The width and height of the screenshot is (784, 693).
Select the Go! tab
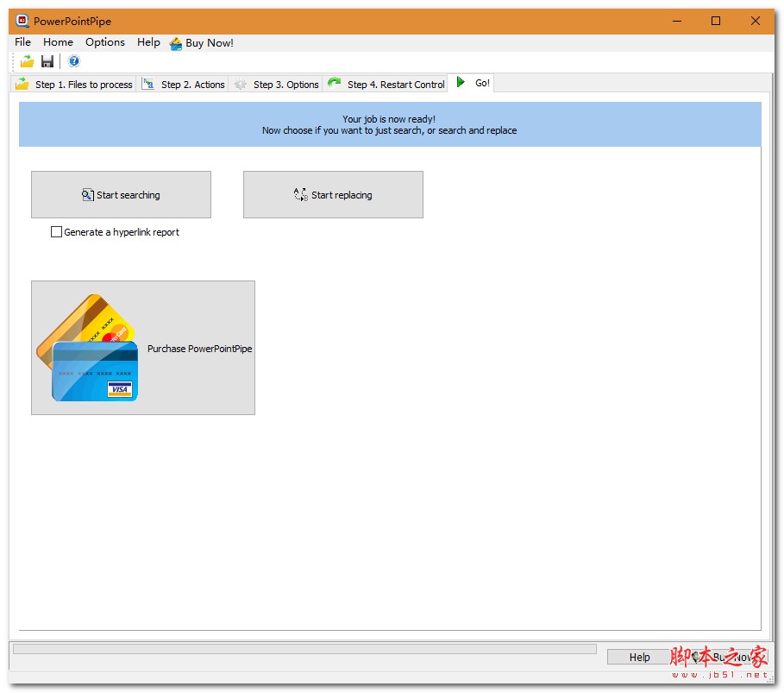472,83
